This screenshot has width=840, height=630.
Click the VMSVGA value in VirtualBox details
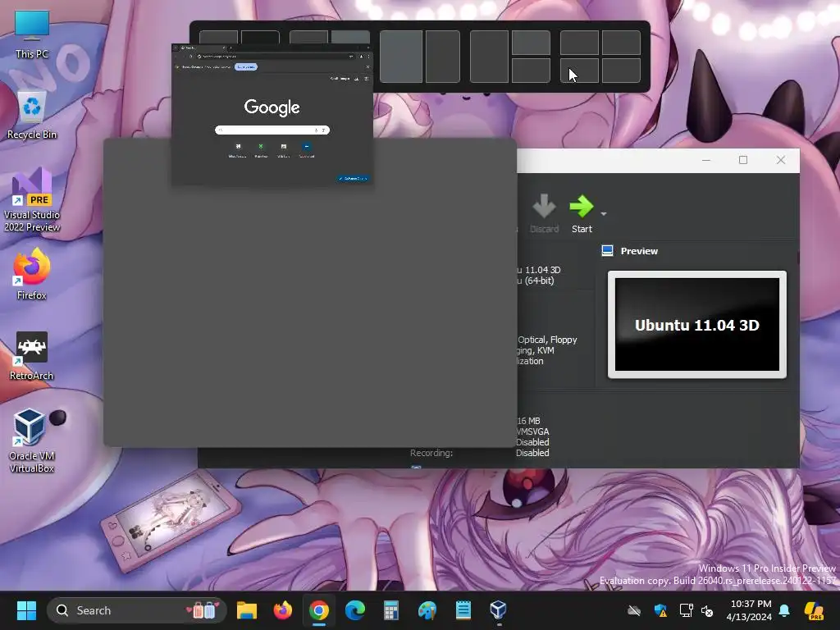(x=532, y=431)
